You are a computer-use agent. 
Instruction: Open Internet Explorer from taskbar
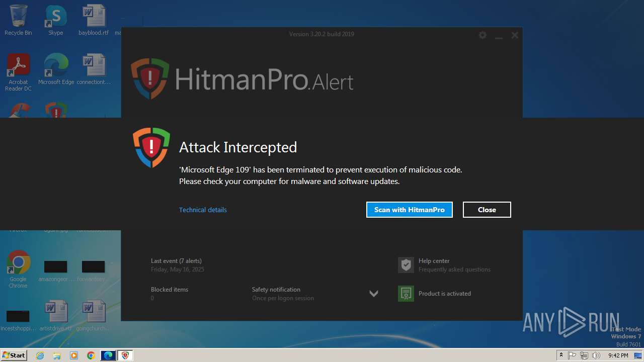[x=40, y=355]
